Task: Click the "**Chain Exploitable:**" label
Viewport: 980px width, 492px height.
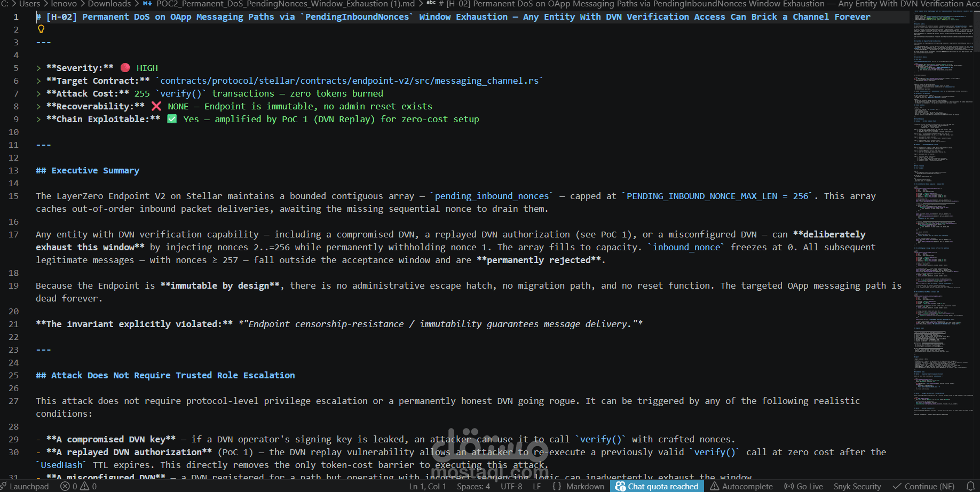Action: click(x=103, y=119)
